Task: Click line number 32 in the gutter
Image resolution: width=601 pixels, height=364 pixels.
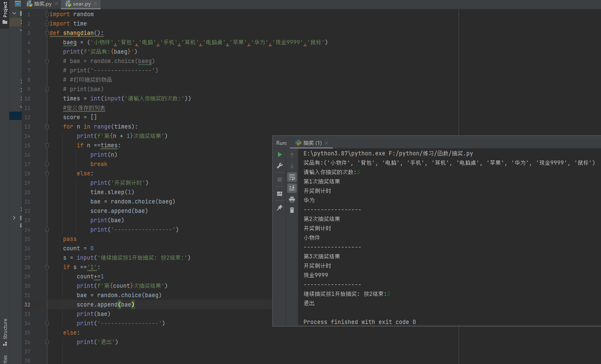Action: tap(27, 304)
